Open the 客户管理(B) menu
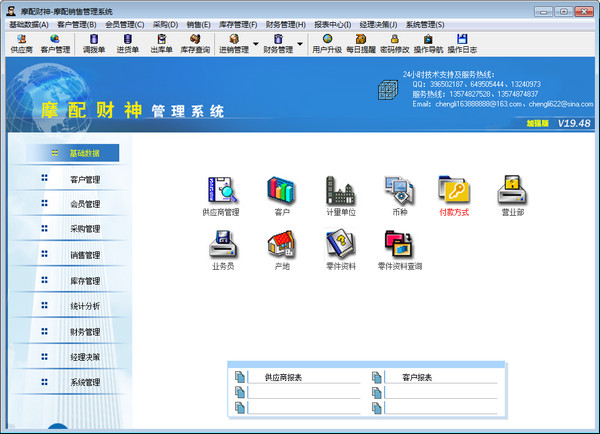This screenshot has width=600, height=434. click(77, 25)
